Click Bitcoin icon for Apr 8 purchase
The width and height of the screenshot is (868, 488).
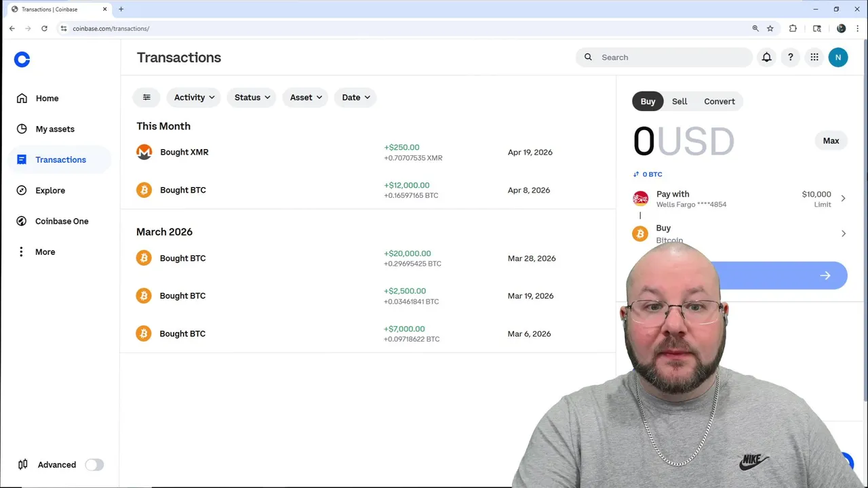[144, 190]
